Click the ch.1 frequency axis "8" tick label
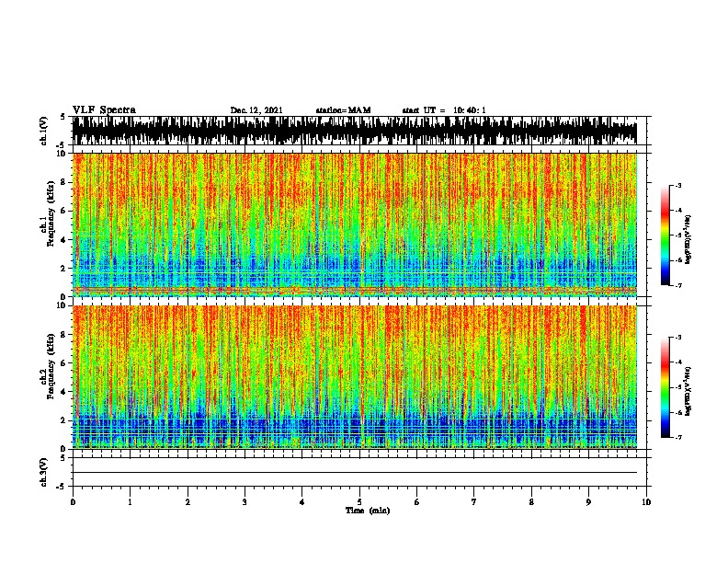728x563 pixels. pos(64,182)
